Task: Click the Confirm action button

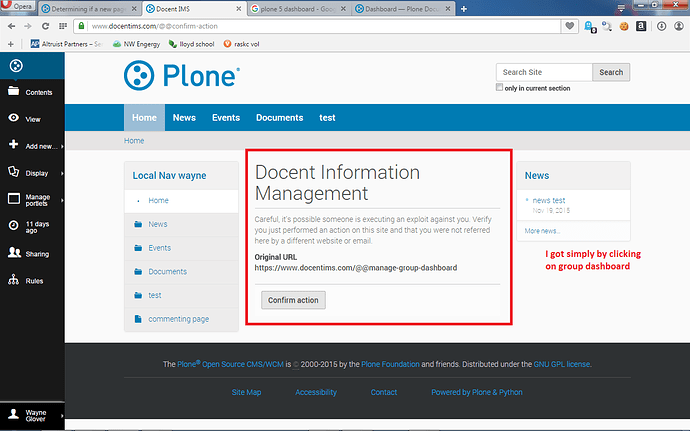Action: coord(293,300)
